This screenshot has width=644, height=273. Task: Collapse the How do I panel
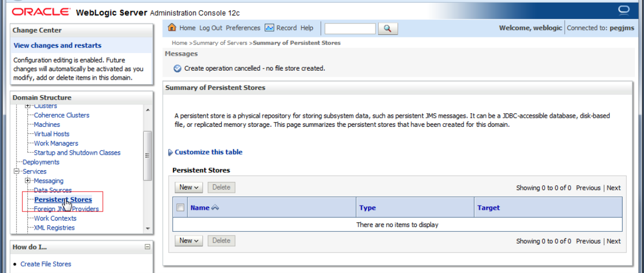click(147, 247)
